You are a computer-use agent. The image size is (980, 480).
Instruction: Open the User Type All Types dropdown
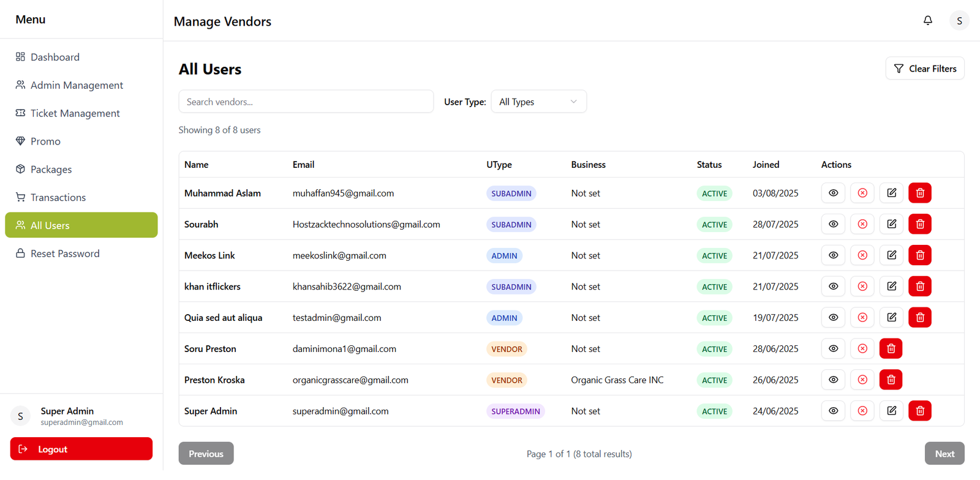538,102
